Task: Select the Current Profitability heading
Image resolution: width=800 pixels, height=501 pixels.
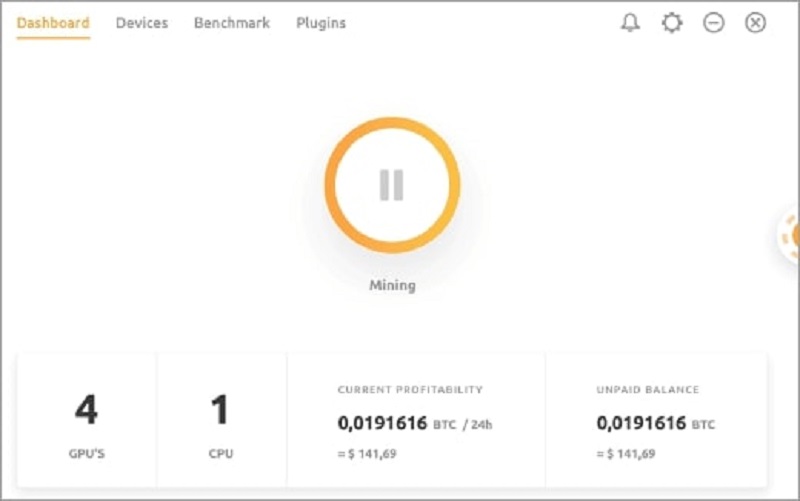Action: 410,389
